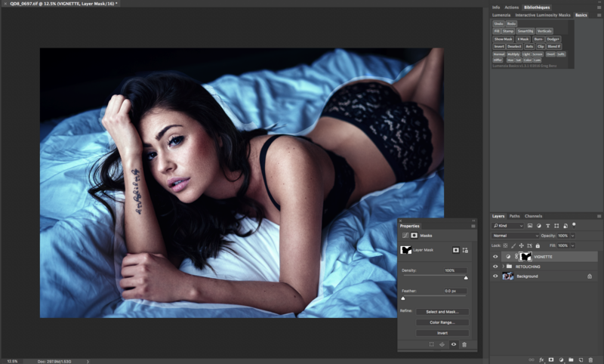
Task: Expand the RETOUCHING layer group
Action: point(504,267)
